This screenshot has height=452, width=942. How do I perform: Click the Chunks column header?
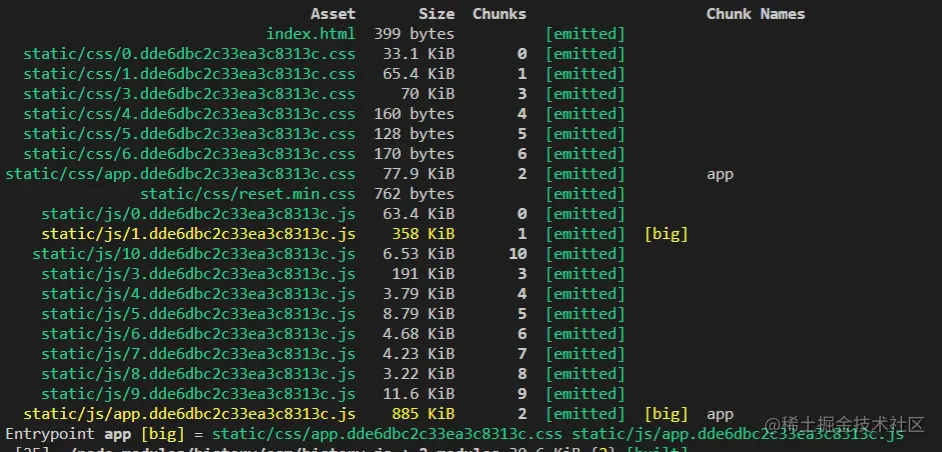[x=499, y=14]
